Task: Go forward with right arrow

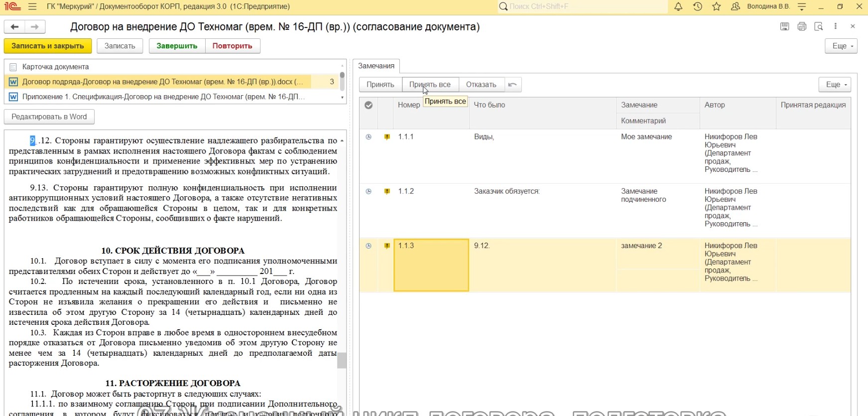Action: click(34, 27)
